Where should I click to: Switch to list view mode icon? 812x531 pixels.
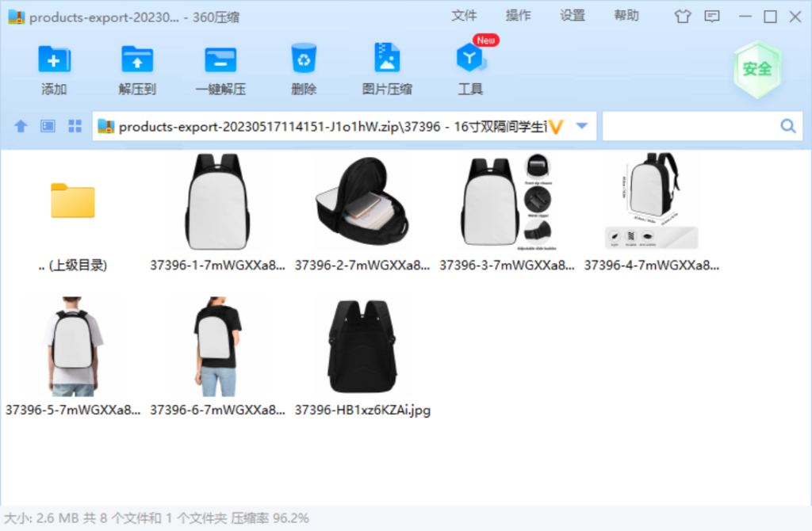[48, 126]
